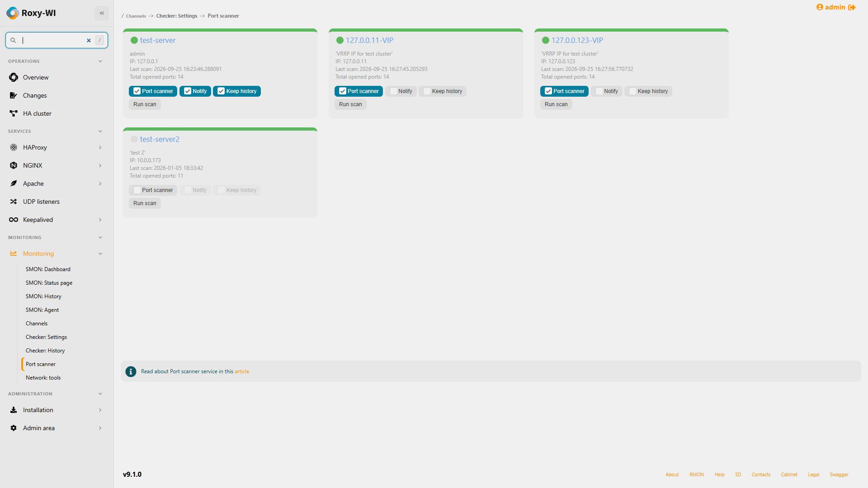
Task: Open the Overview page icon
Action: pyautogui.click(x=14, y=77)
